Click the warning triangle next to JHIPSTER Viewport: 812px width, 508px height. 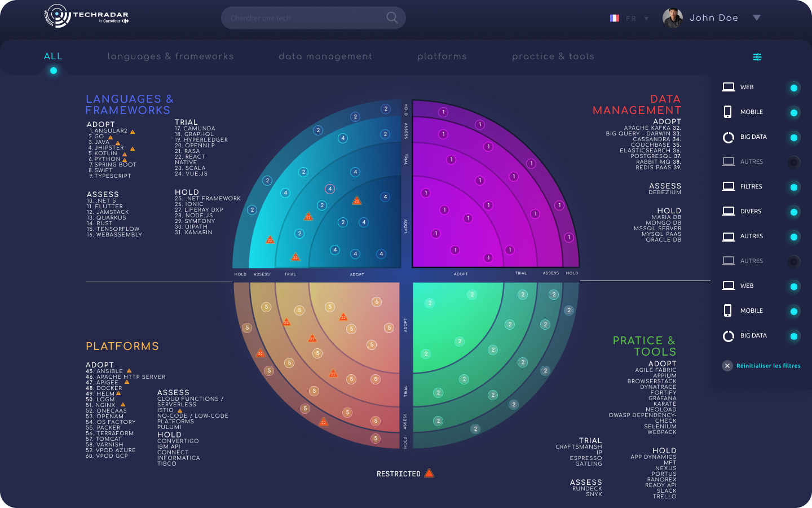[133, 148]
